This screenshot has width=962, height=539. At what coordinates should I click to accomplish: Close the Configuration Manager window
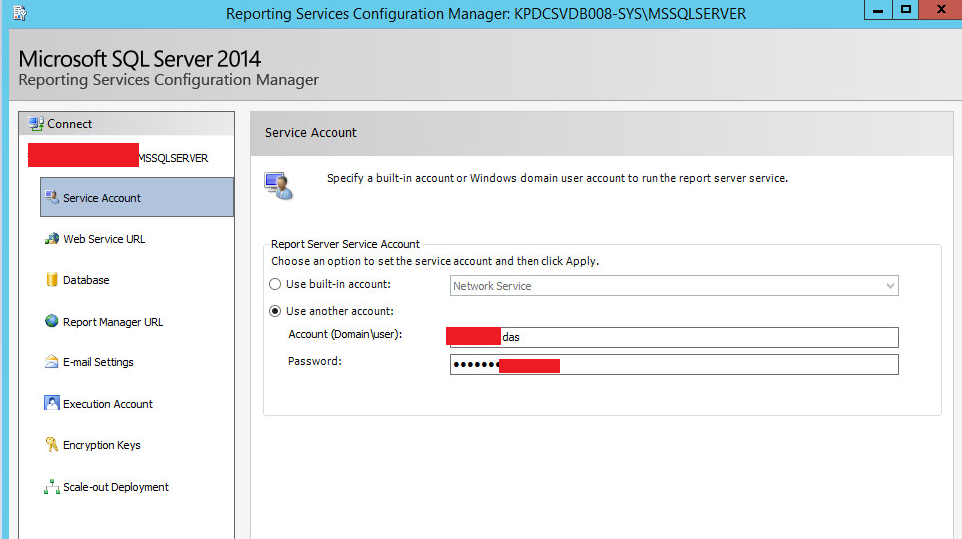coord(941,10)
